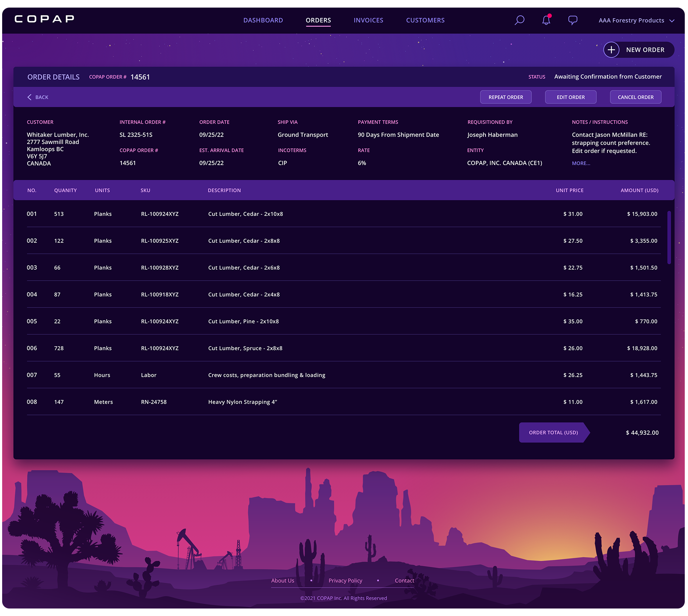Select the Labor crew costs row 007
Image resolution: width=688 pixels, height=616 pixels.
pos(344,375)
